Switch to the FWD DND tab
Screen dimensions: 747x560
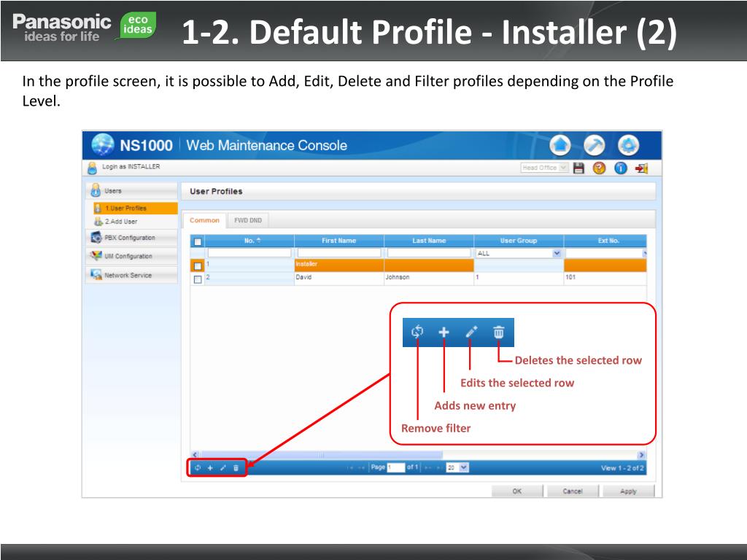pyautogui.click(x=248, y=220)
